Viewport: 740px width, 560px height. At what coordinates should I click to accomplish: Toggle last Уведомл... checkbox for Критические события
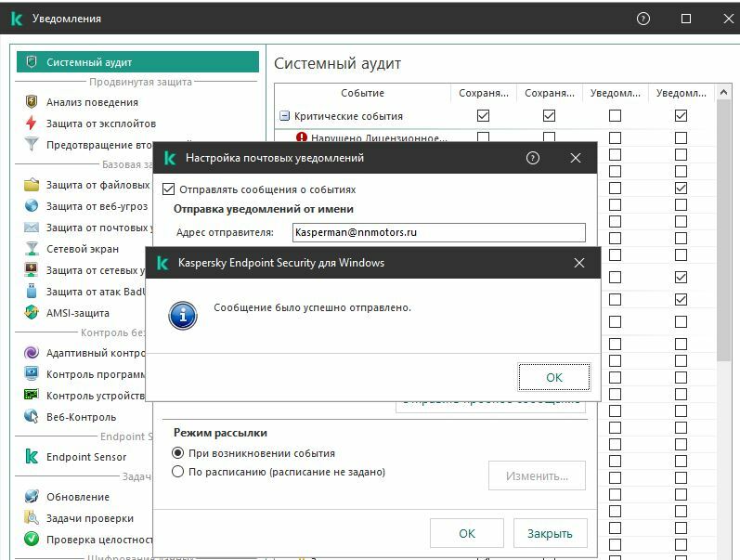click(681, 116)
